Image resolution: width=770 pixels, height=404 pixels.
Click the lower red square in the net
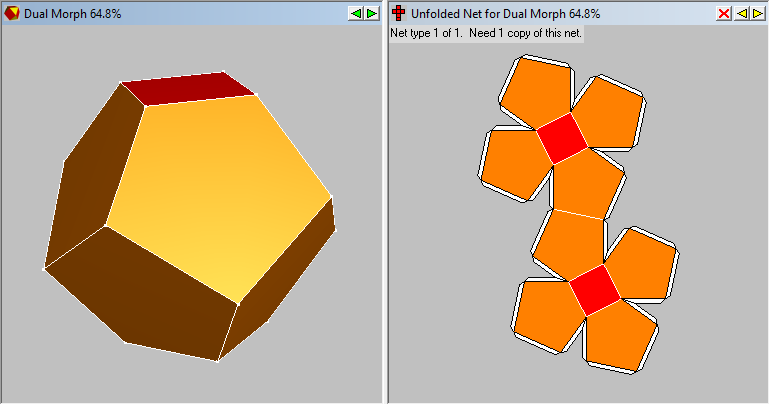pos(595,290)
